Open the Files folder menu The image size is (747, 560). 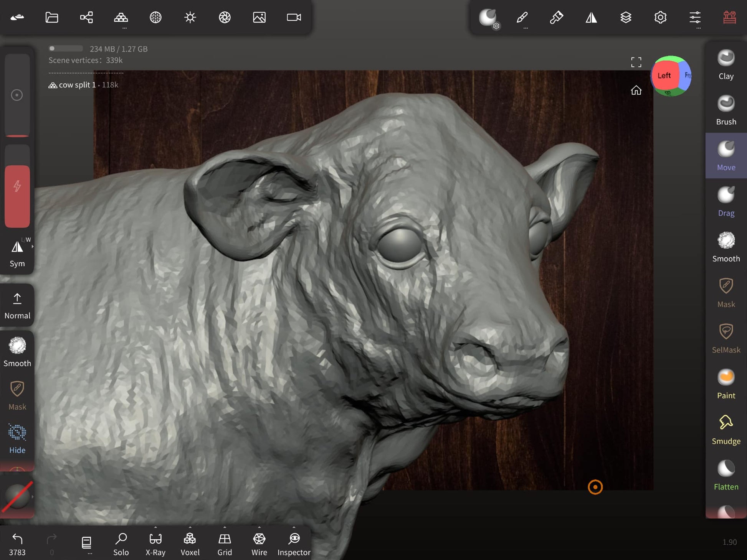click(x=52, y=17)
